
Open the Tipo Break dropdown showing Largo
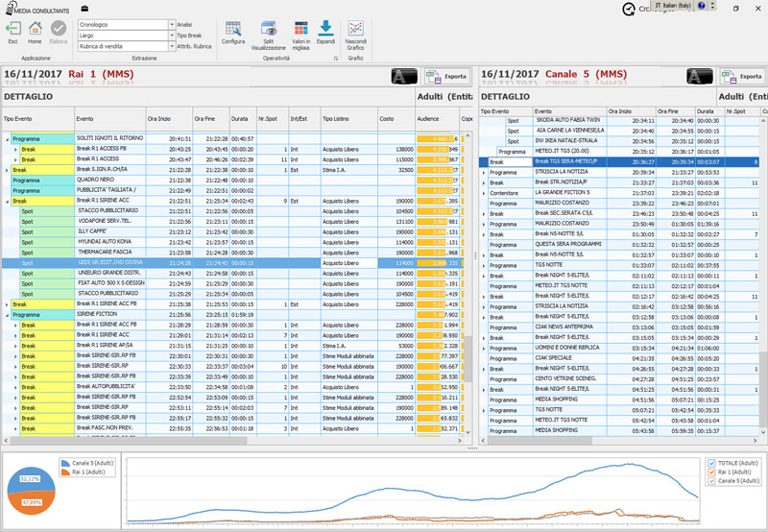click(171, 34)
